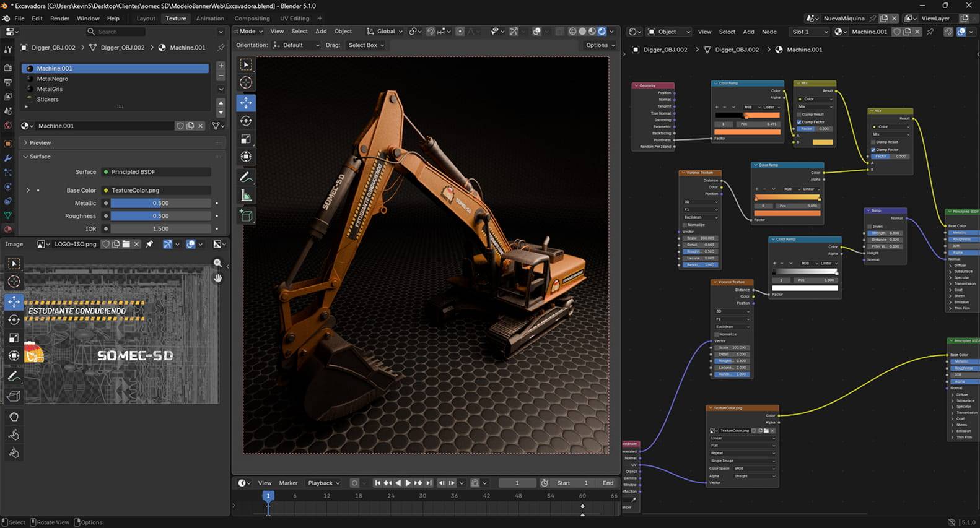Open the Render menu in the top bar

59,19
